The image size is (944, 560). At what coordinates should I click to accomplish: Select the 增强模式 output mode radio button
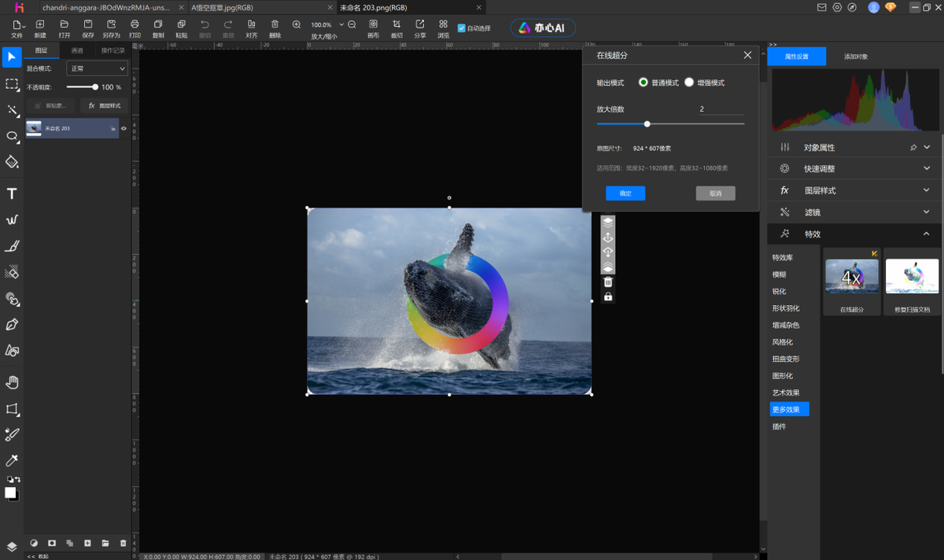pos(689,83)
